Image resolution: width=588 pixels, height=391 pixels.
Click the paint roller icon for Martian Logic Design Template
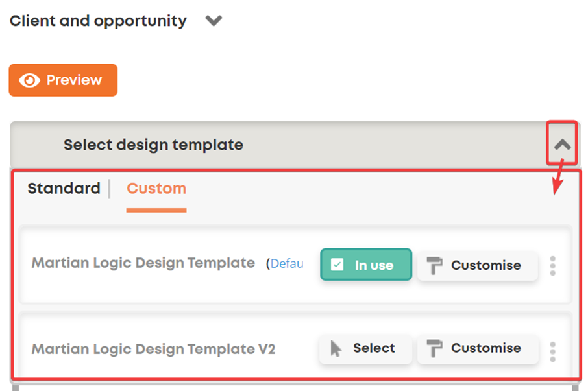[x=434, y=265]
